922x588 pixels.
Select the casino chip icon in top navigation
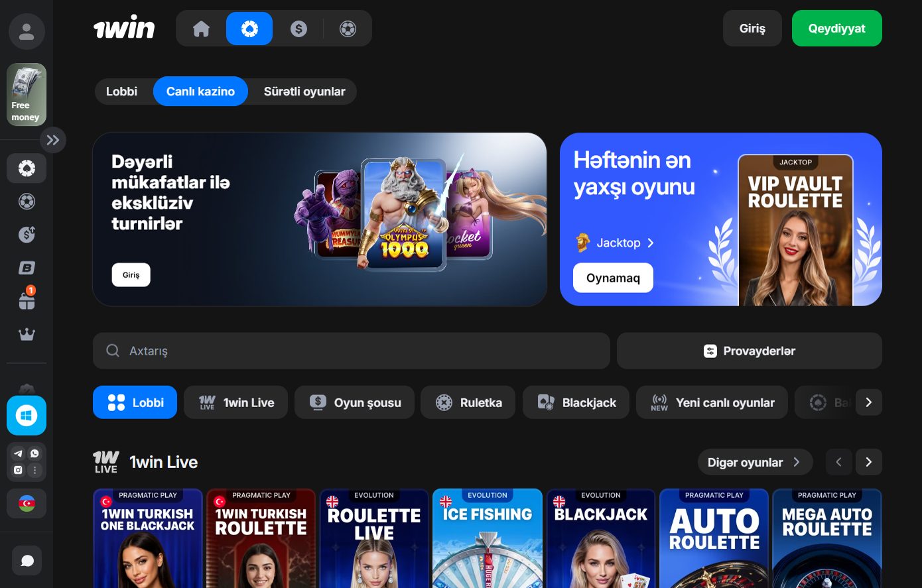pyautogui.click(x=249, y=29)
